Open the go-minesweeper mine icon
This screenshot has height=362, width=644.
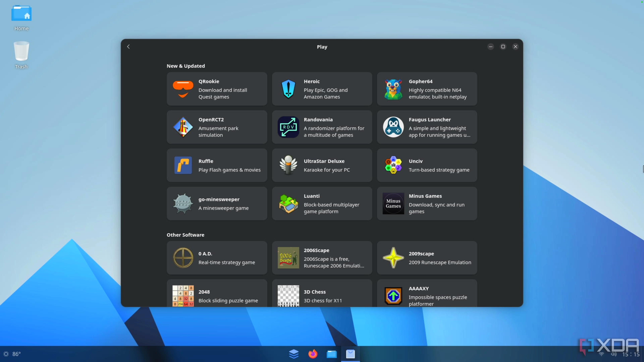[183, 204]
